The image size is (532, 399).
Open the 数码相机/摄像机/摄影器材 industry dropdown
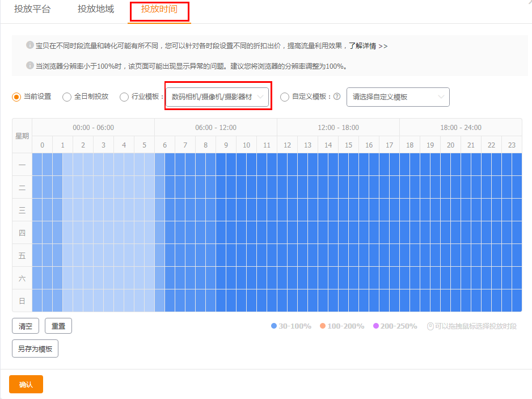click(218, 97)
